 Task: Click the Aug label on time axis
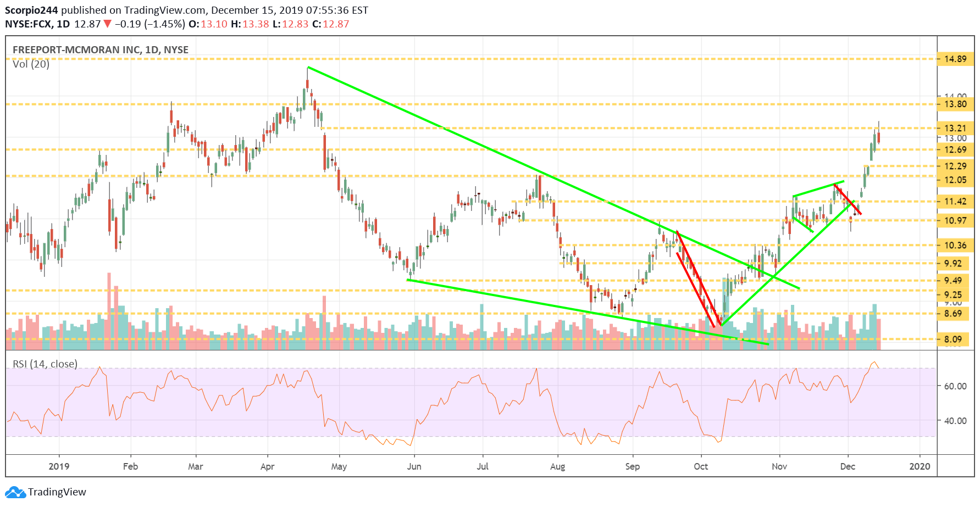[x=557, y=466]
